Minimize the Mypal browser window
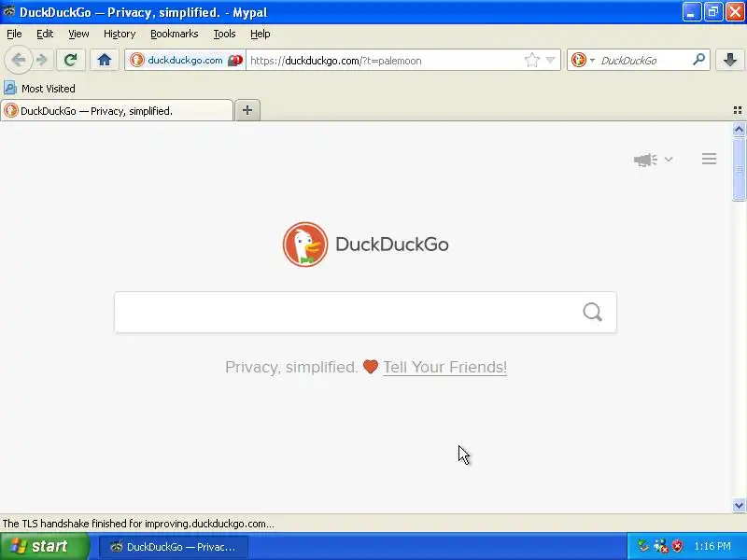Screen dimensions: 747x560 point(691,12)
